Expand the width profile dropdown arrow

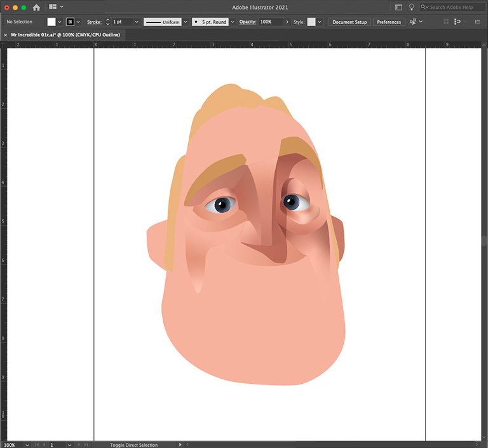(x=186, y=22)
